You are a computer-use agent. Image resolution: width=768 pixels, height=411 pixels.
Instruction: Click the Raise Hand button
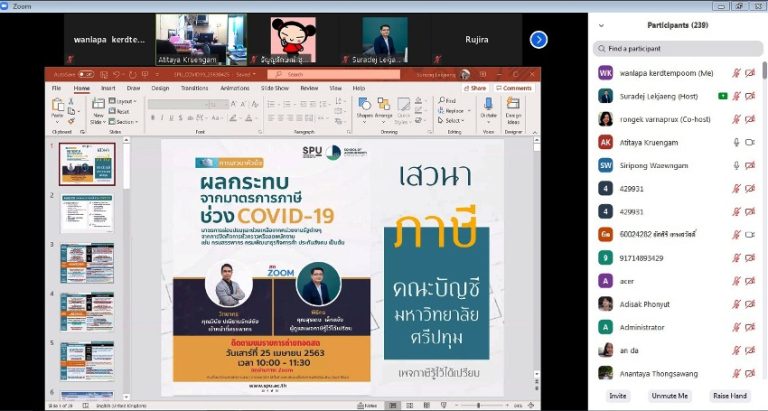(729, 395)
